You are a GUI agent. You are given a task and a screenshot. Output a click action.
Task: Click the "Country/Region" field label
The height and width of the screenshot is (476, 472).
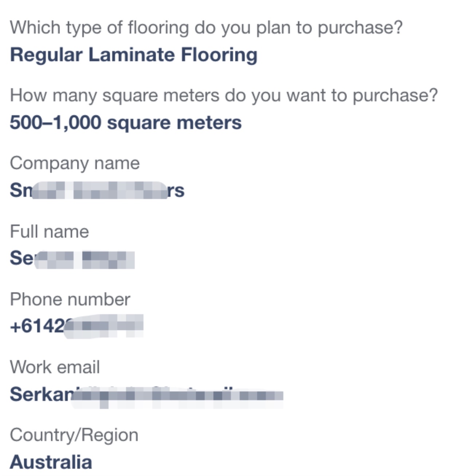[74, 435]
